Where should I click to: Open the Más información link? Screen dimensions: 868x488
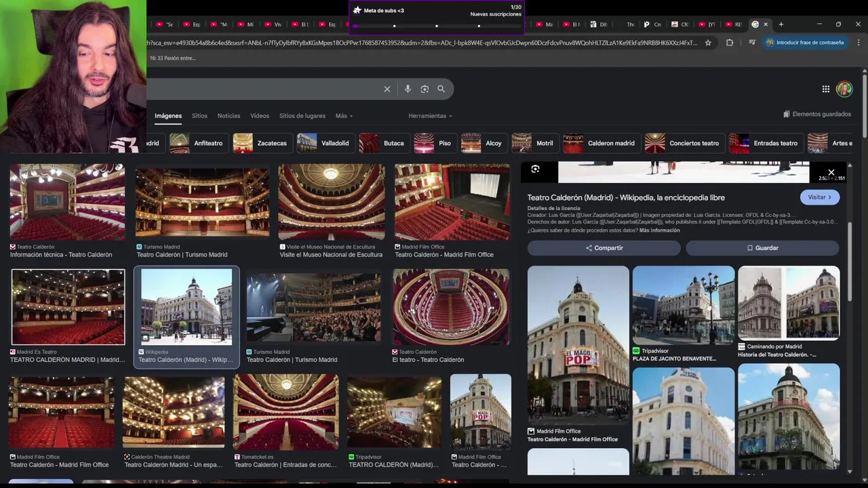(x=660, y=230)
